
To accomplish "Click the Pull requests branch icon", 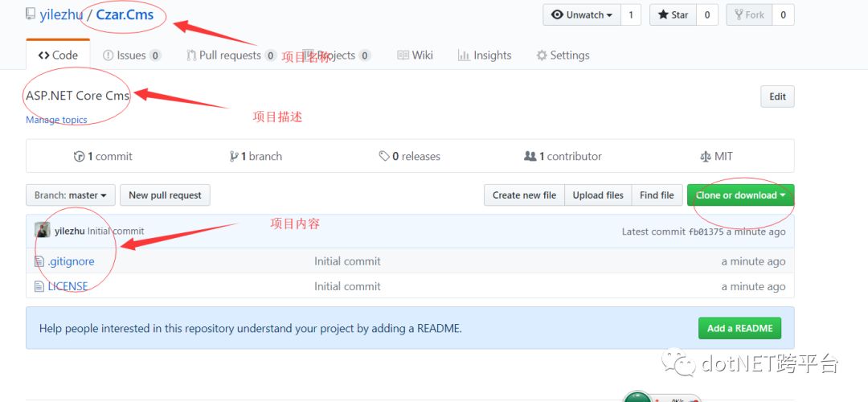I will tap(191, 55).
